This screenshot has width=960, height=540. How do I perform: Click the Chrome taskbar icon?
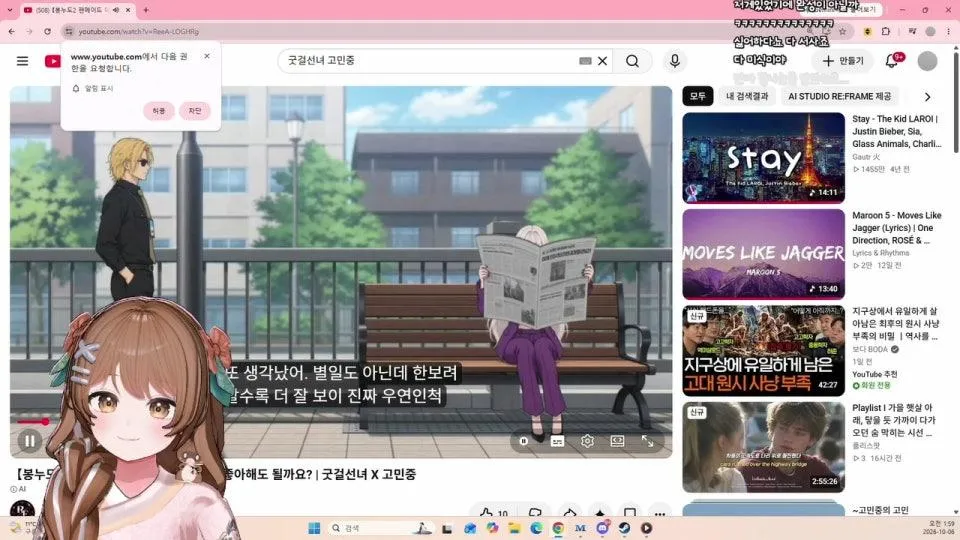[558, 528]
